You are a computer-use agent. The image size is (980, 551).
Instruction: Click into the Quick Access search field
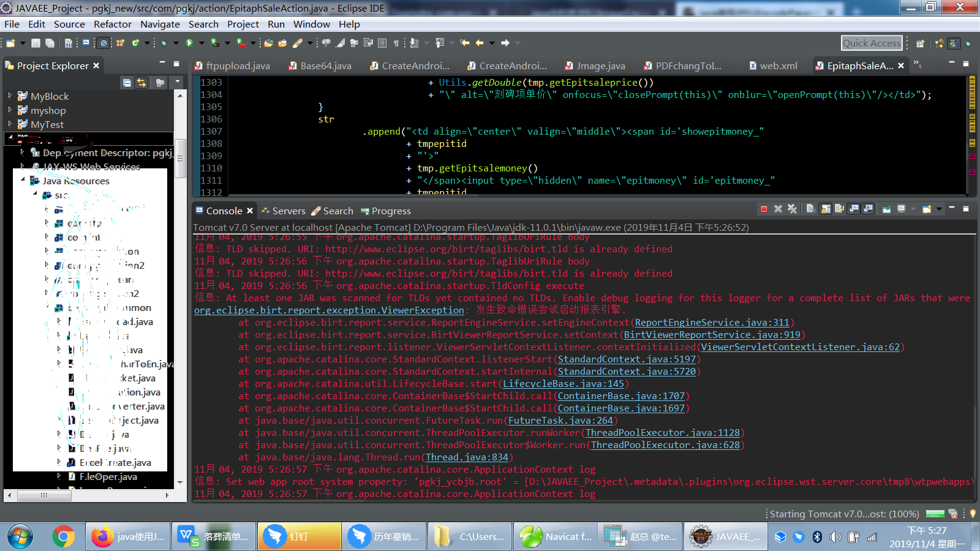pos(872,43)
